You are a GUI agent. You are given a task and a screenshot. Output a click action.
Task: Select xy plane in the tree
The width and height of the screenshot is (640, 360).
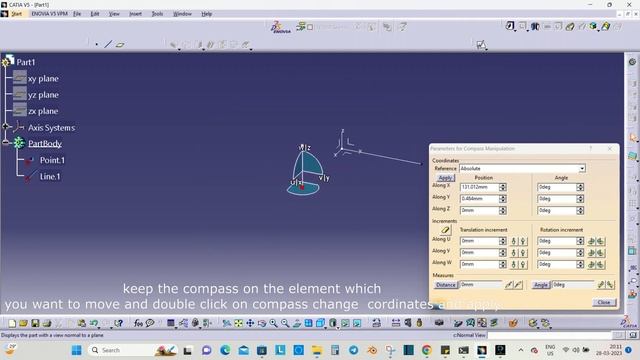coord(43,78)
